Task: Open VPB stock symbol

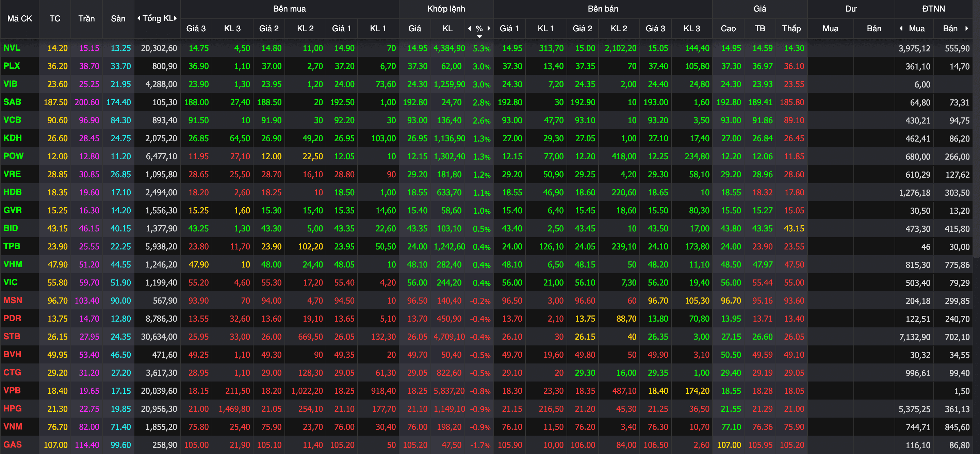Action: tap(12, 390)
